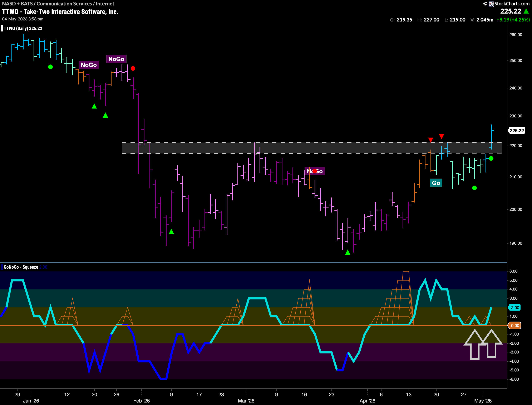The width and height of the screenshot is (532, 405).
Task: Click the current price tag 225.22 on axis
Action: [516, 130]
